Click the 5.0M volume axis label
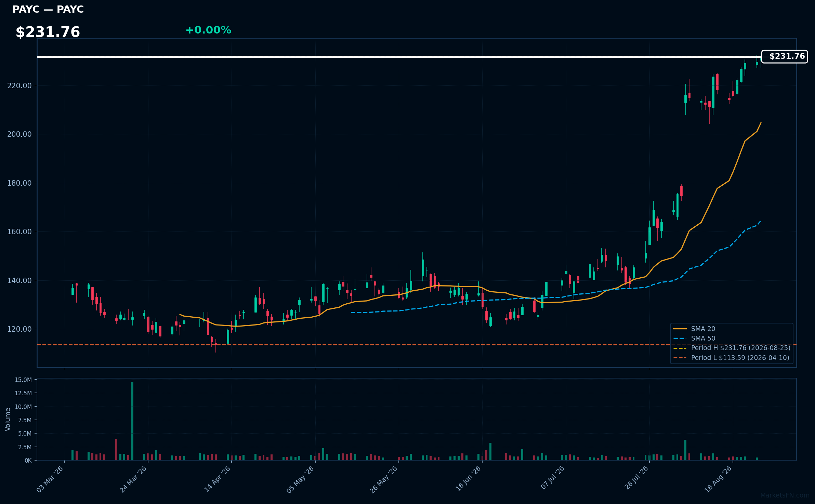Image resolution: width=815 pixels, height=504 pixels. [25, 434]
